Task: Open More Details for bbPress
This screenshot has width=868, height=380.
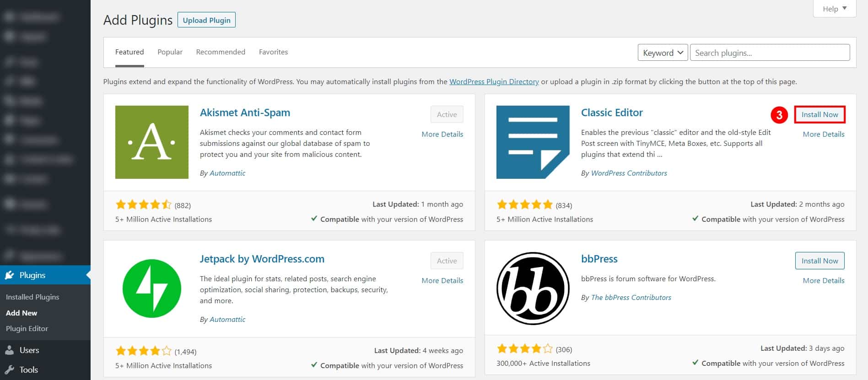Action: (824, 280)
